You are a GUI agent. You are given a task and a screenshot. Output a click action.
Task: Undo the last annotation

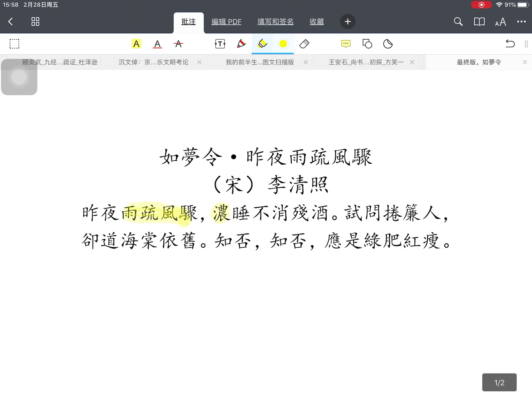pyautogui.click(x=510, y=44)
